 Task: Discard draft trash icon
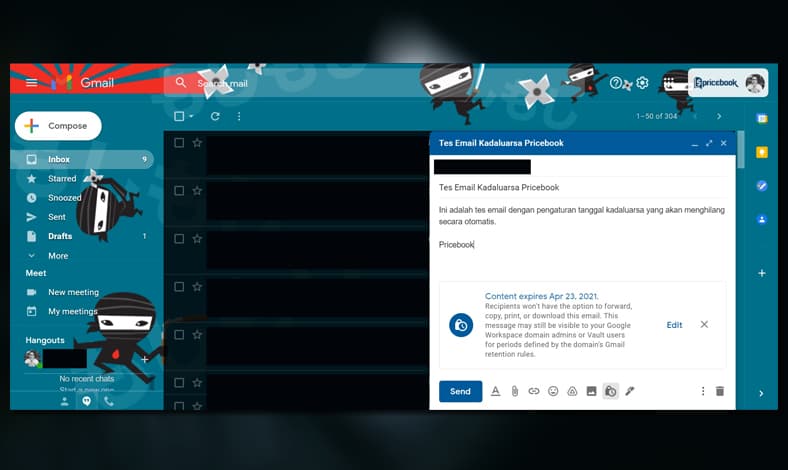[x=720, y=391]
